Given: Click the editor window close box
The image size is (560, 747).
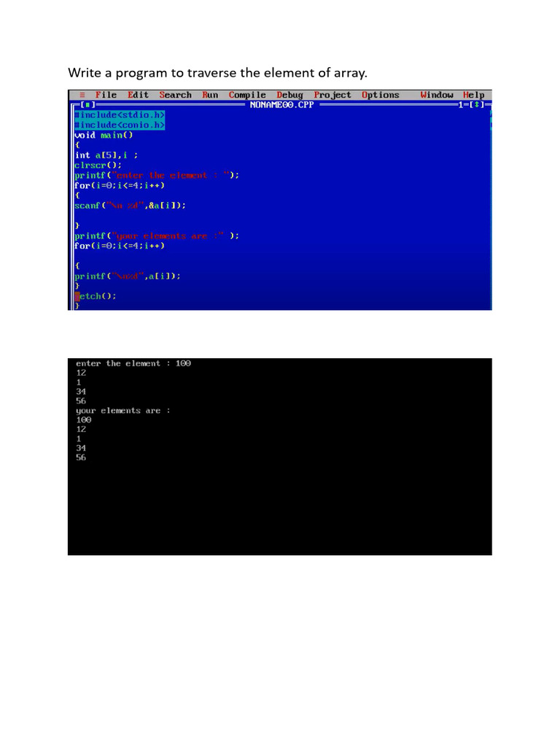Looking at the screenshot, I should 87,104.
